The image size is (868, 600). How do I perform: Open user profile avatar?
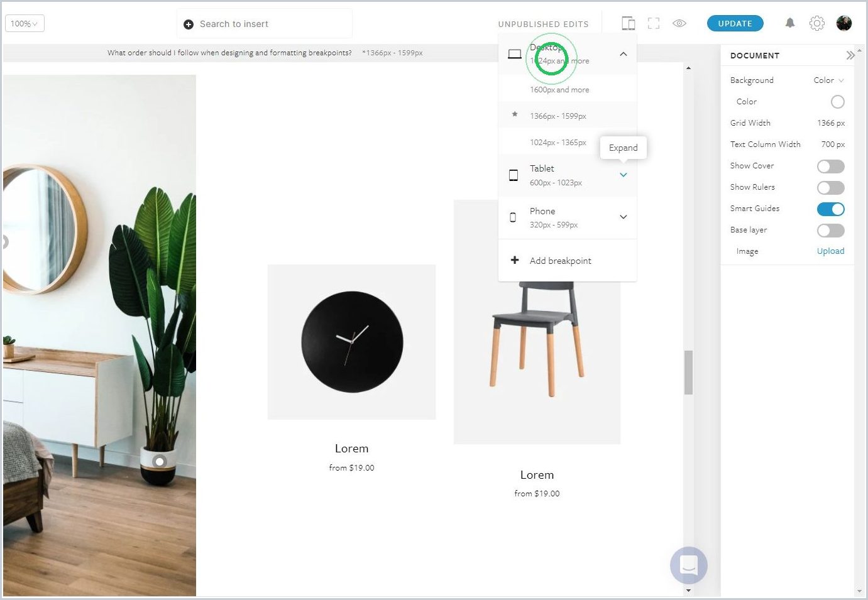[x=844, y=23]
